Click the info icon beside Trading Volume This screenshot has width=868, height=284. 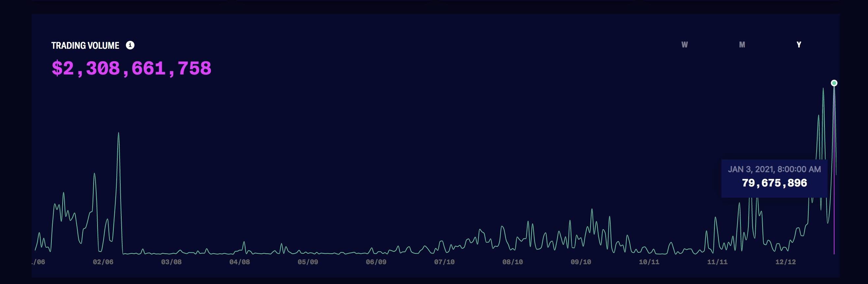[130, 45]
